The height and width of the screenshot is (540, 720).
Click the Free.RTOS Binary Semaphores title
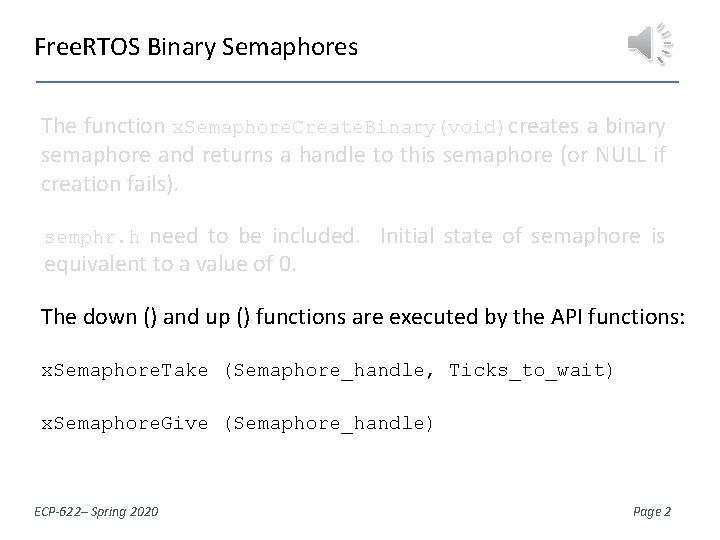pyautogui.click(x=195, y=47)
